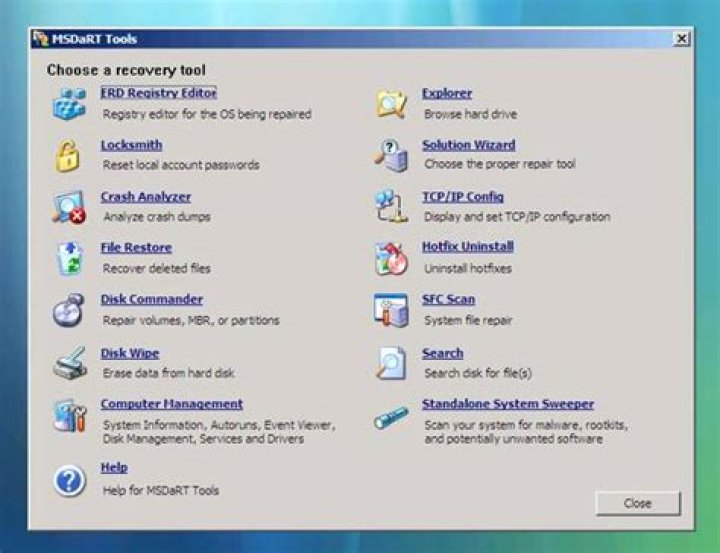The height and width of the screenshot is (553, 720).
Task: Click "Registry editor for the OS being repaired" text
Action: (x=207, y=114)
